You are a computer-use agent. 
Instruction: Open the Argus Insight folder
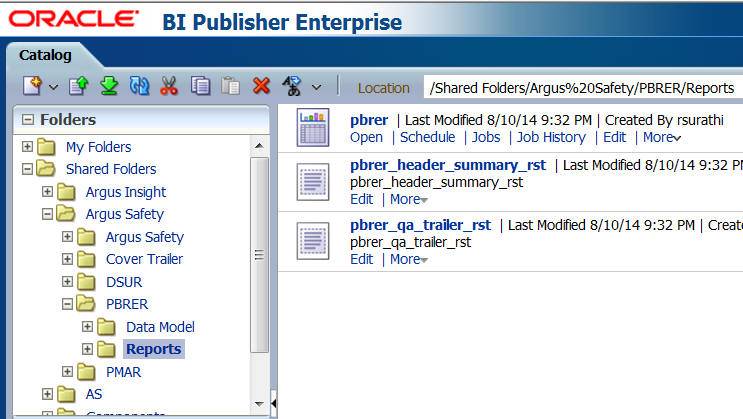point(126,192)
